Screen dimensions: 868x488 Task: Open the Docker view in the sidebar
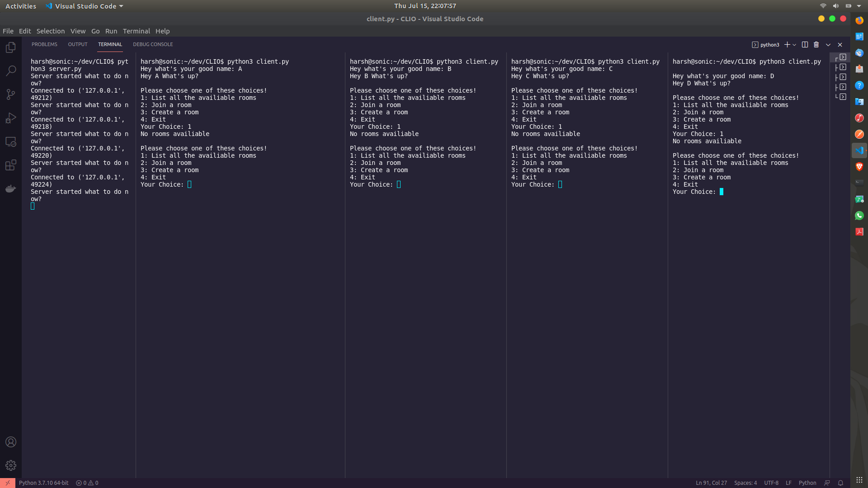[x=10, y=188]
